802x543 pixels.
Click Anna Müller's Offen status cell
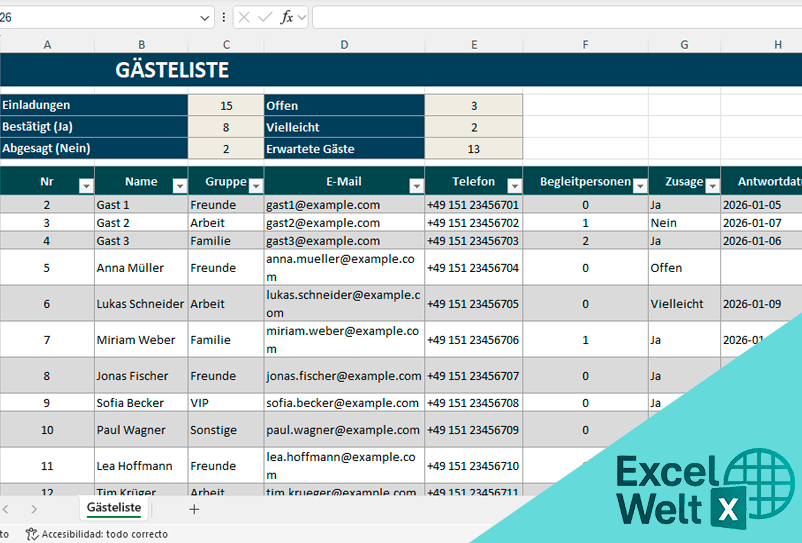click(684, 267)
